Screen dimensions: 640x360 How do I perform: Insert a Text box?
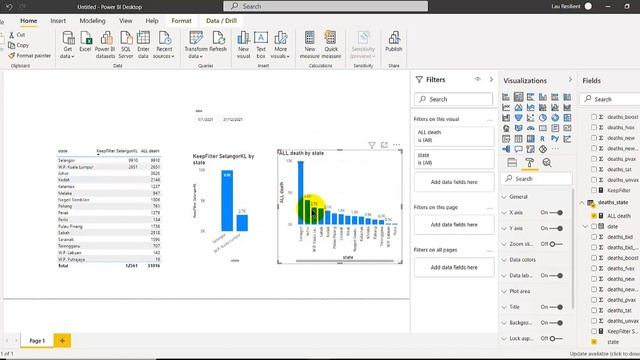pos(261,44)
